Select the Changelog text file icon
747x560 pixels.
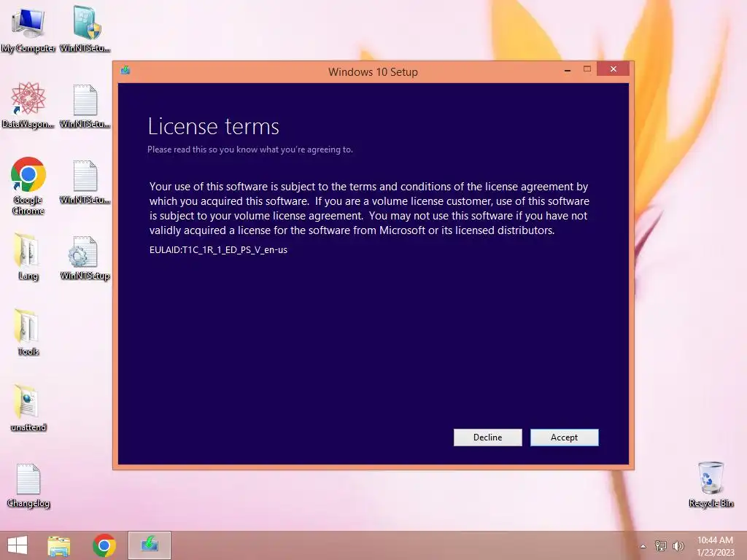coord(28,485)
